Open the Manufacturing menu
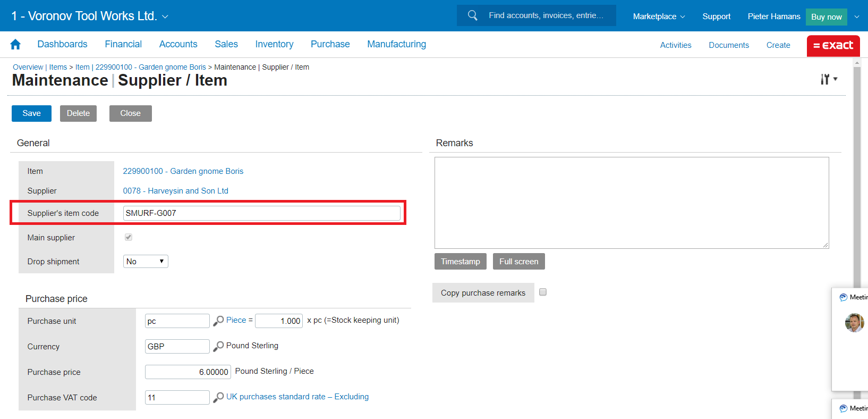868x419 pixels. 396,44
